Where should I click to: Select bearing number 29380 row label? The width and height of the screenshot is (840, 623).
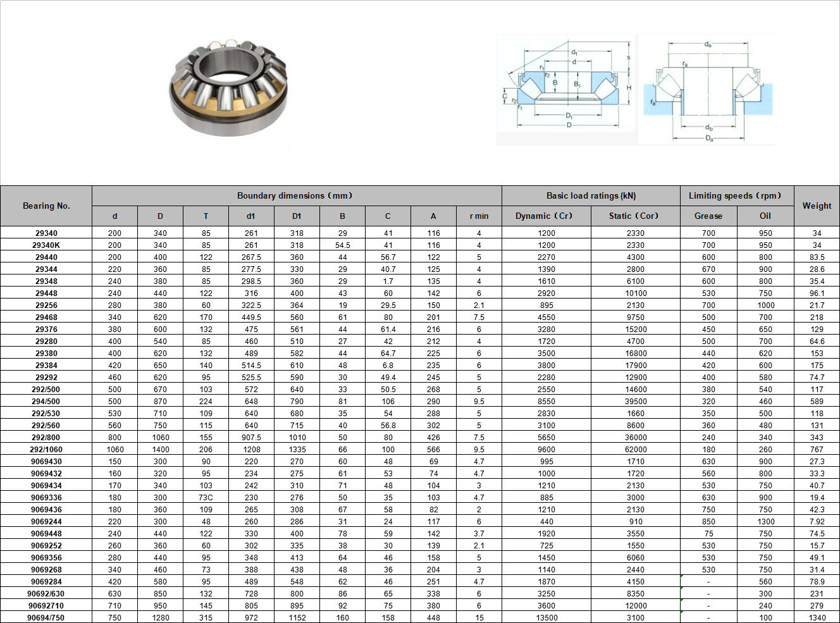tap(46, 354)
